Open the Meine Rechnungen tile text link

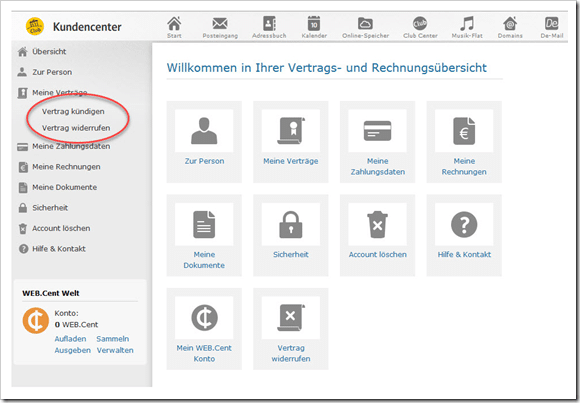(x=464, y=167)
